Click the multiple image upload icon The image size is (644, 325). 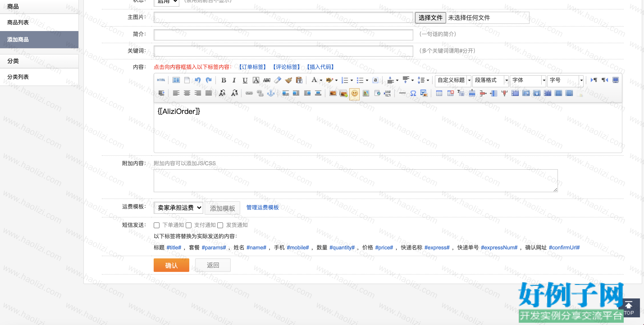point(343,93)
